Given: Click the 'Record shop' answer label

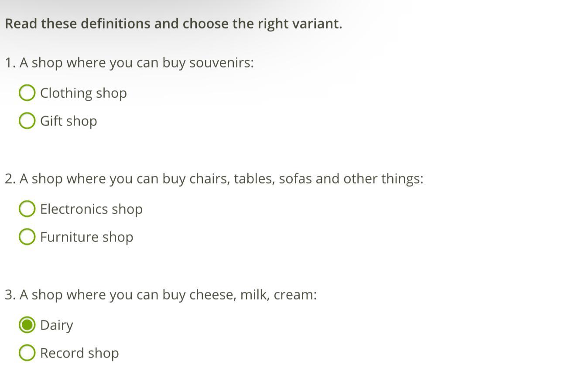Looking at the screenshot, I should tap(79, 353).
